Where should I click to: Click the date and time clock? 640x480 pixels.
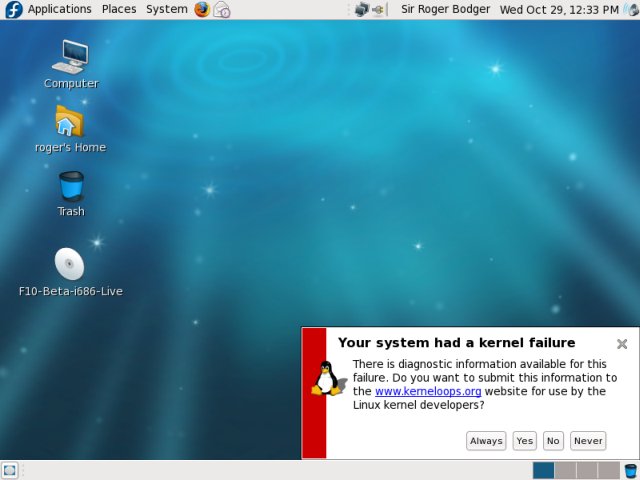[559, 10]
